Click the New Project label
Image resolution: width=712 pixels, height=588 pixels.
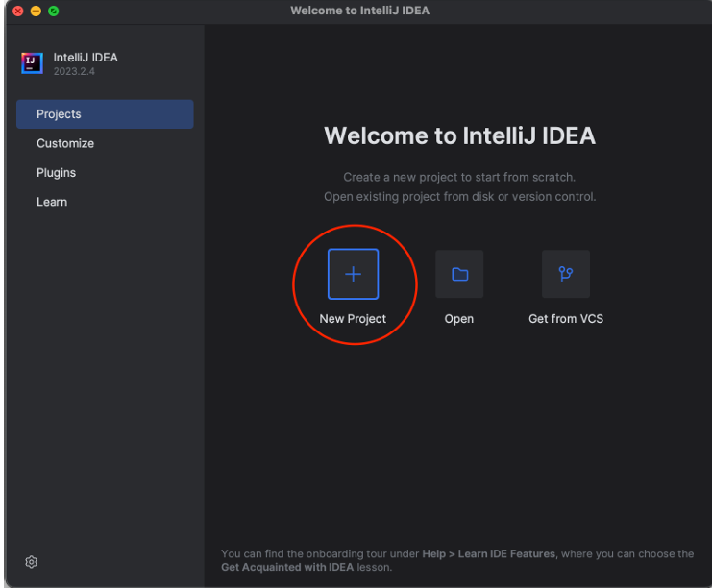click(x=353, y=319)
